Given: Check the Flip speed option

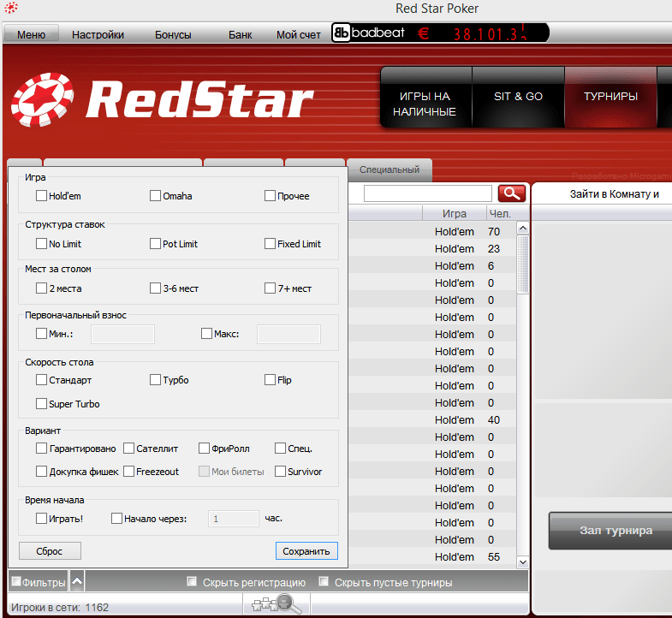Looking at the screenshot, I should coord(270,380).
